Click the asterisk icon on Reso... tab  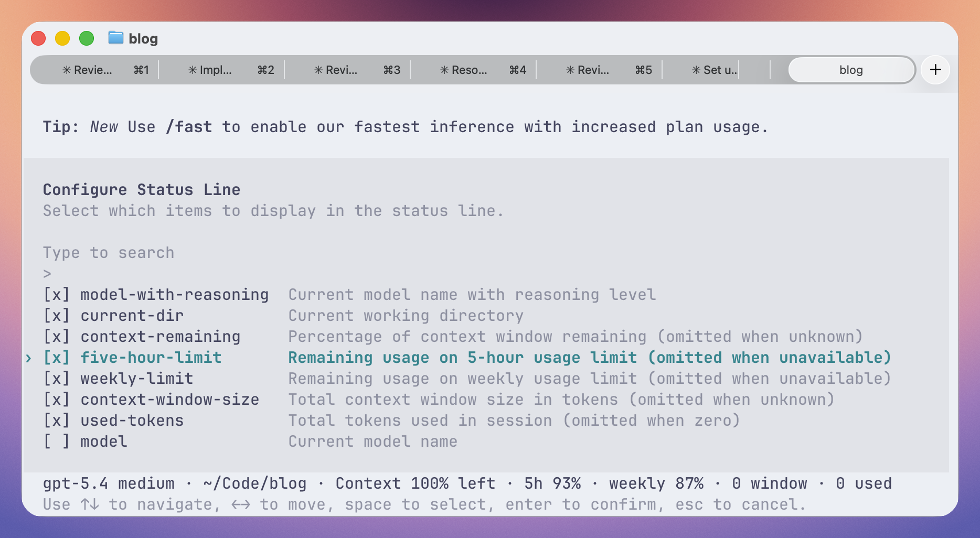tap(444, 70)
